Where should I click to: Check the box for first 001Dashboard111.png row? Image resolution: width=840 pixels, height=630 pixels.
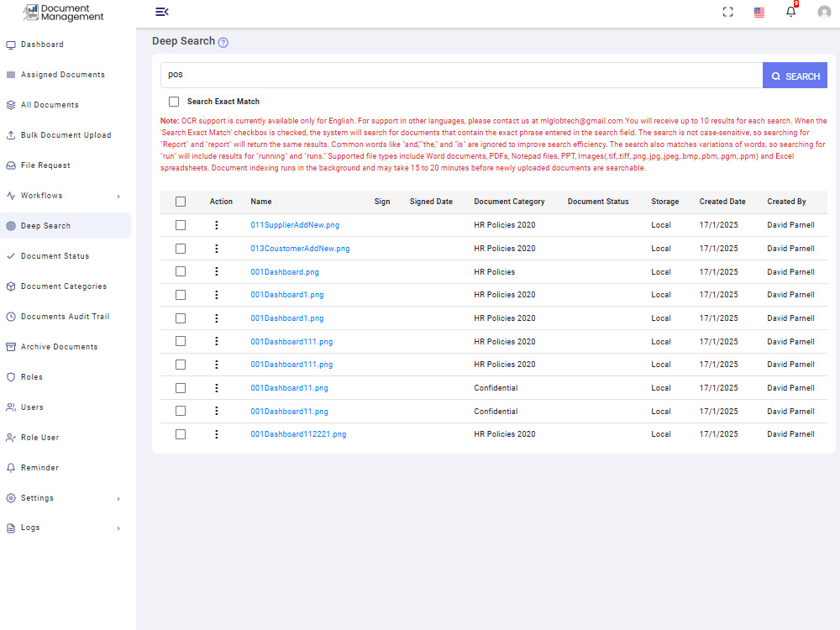(x=181, y=341)
